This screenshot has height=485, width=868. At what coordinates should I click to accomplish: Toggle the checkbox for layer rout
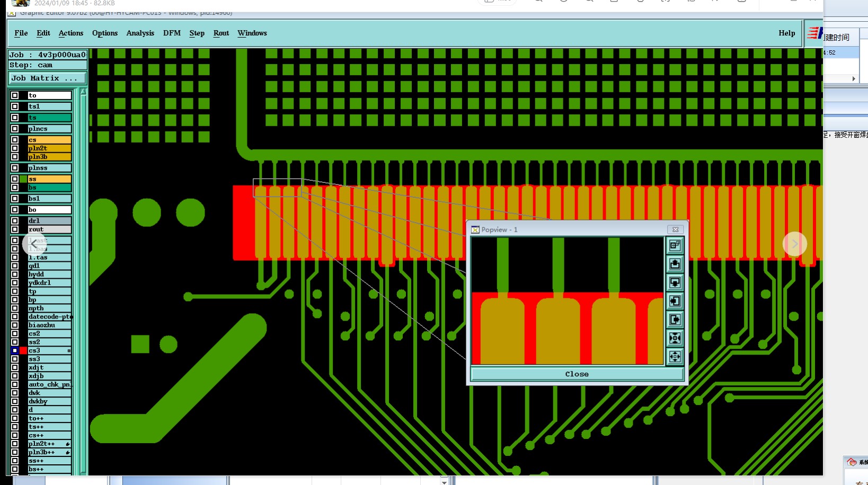pos(15,230)
